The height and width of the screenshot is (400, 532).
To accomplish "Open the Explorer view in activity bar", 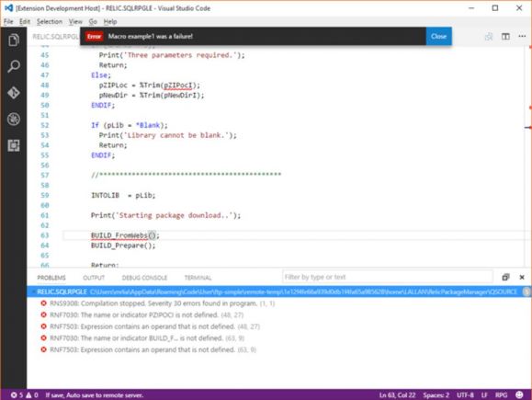I will point(14,40).
